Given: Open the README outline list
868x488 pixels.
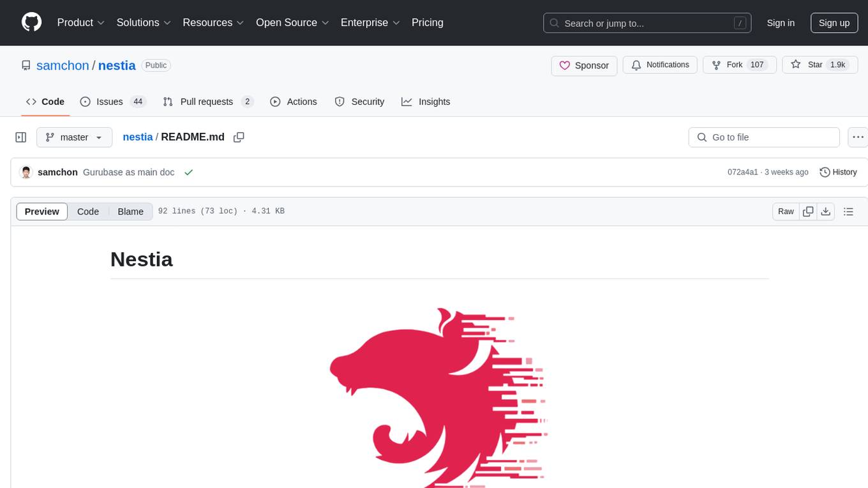Looking at the screenshot, I should (x=848, y=211).
